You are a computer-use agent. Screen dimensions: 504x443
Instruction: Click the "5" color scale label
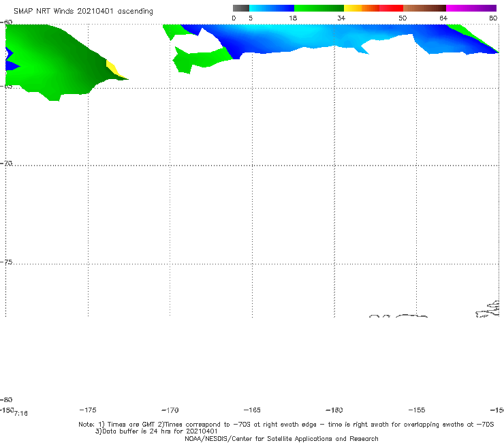[x=251, y=18]
